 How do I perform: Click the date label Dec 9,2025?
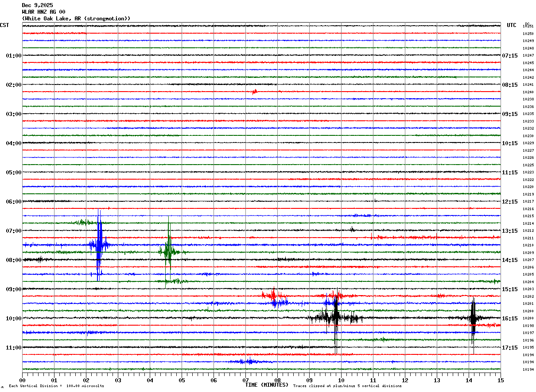37,5
